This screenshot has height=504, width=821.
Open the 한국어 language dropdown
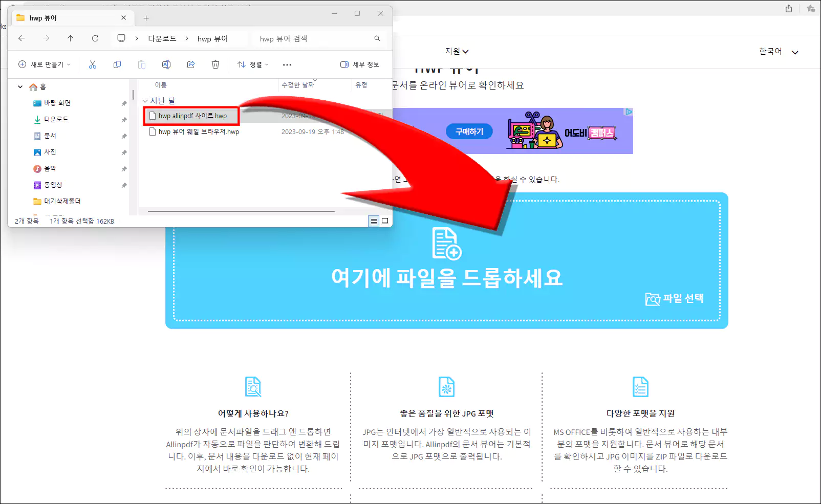point(775,51)
